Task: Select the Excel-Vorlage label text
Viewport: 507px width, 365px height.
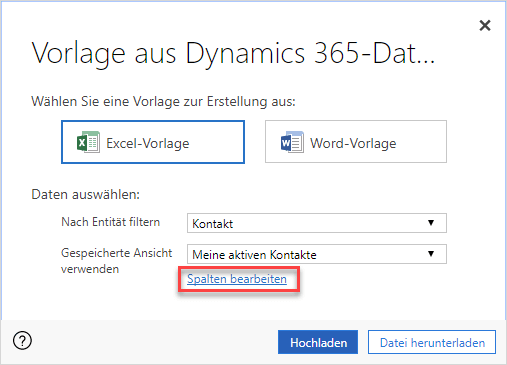Action: coord(148,143)
